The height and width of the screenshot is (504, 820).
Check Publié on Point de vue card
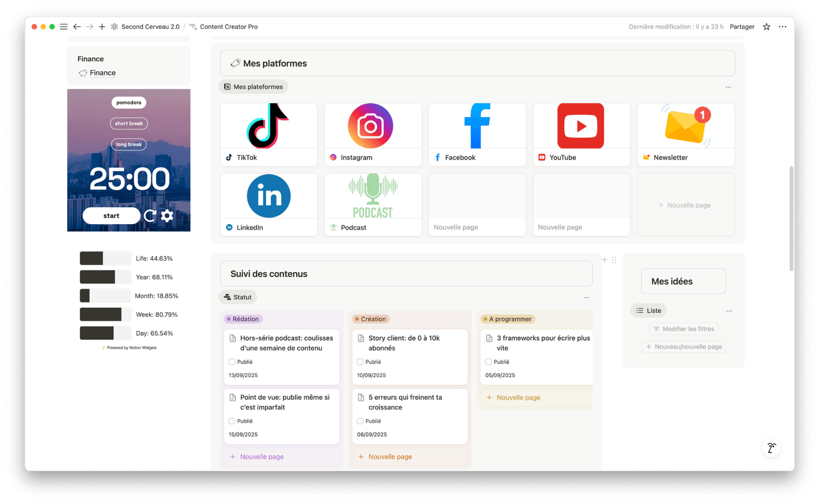pyautogui.click(x=232, y=421)
